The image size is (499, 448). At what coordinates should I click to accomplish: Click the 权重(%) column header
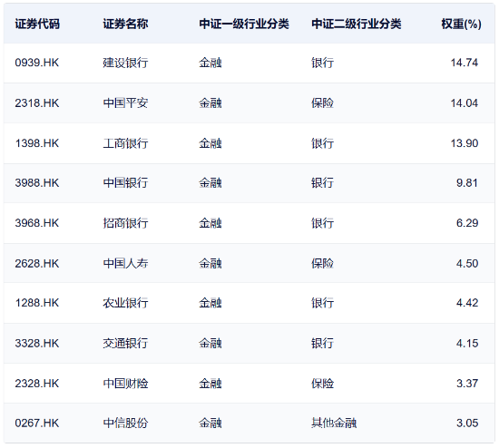tap(461, 24)
